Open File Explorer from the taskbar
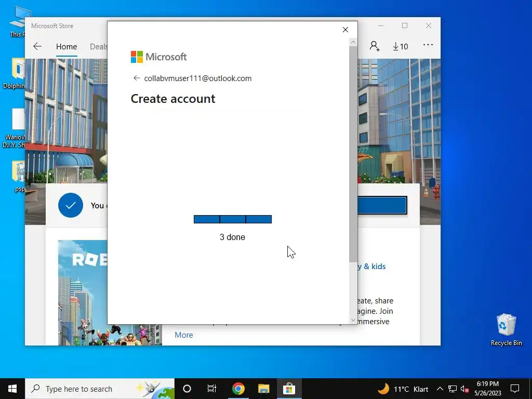 [x=263, y=389]
